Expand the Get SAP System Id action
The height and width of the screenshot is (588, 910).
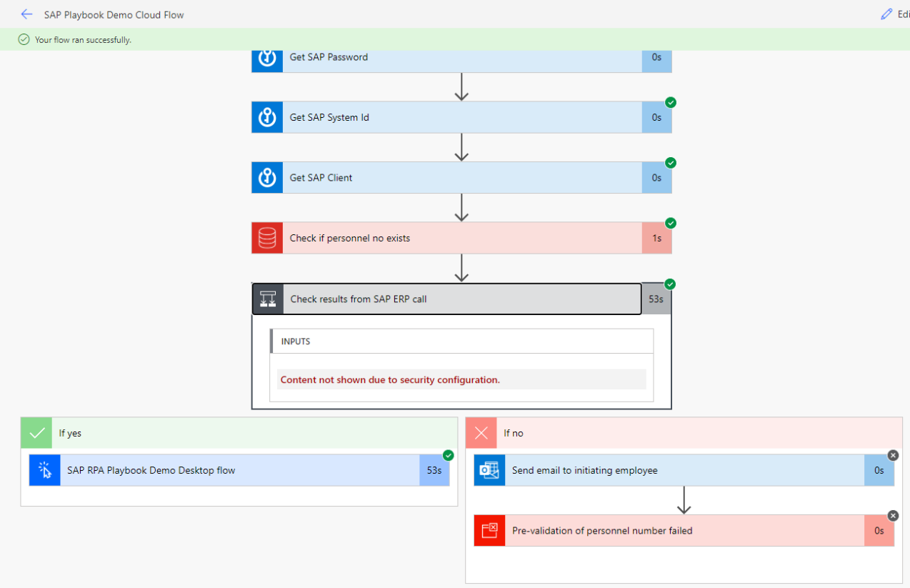(461, 117)
